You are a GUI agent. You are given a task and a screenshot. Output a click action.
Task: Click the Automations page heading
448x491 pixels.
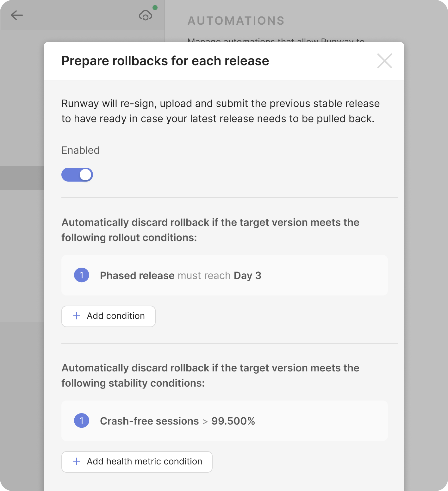(236, 21)
